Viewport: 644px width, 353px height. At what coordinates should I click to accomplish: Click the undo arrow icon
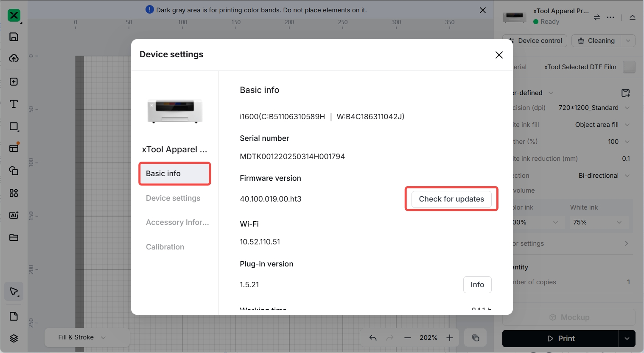click(373, 338)
